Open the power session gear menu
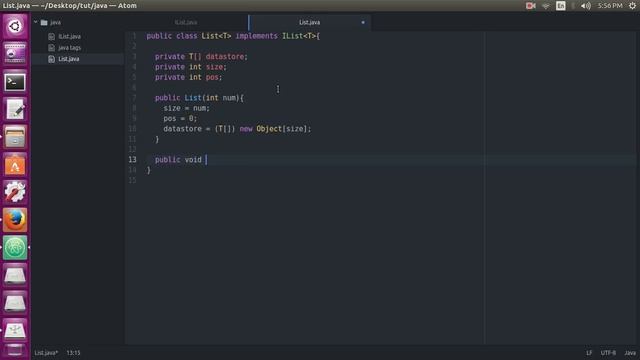Screen dimensions: 640x360 (x=632, y=6)
